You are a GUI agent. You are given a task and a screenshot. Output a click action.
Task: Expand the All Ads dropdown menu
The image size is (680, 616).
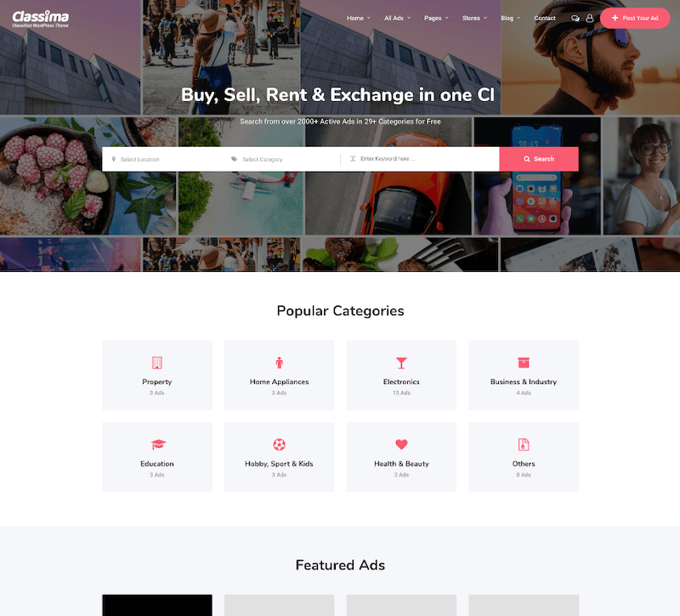coord(397,18)
